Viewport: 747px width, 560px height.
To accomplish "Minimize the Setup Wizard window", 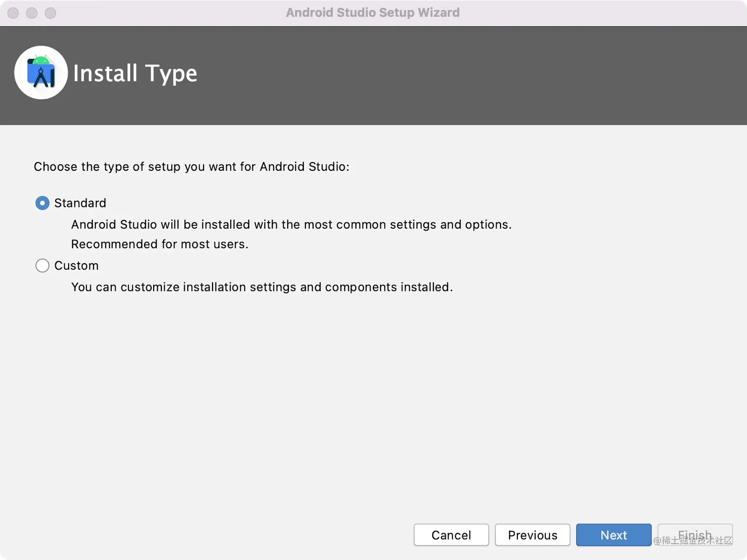I will [32, 13].
